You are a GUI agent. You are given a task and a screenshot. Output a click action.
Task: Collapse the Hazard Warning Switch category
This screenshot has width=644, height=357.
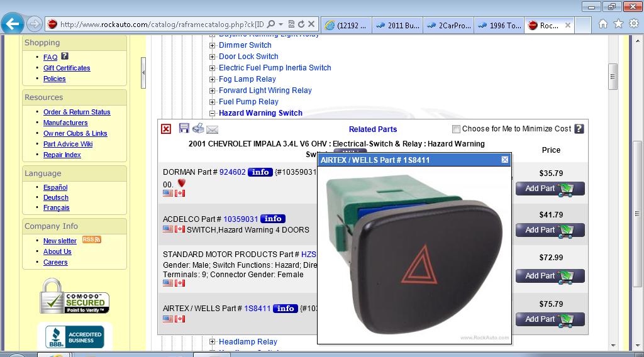212,113
